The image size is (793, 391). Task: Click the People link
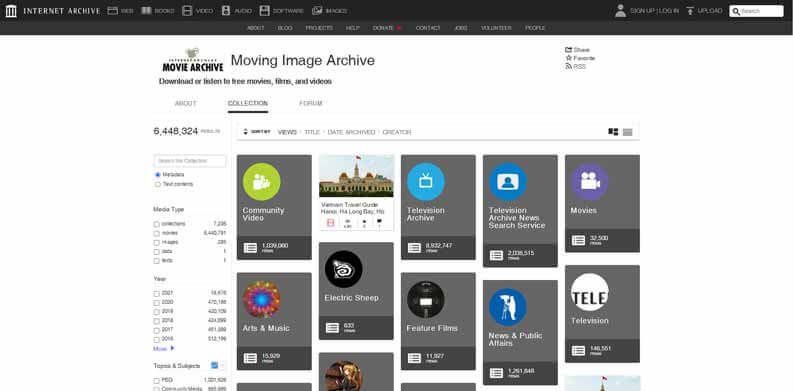[x=535, y=28]
